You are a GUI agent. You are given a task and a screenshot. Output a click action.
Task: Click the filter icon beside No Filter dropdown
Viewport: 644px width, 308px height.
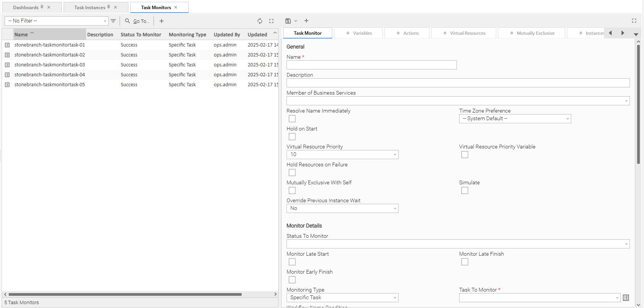(113, 21)
